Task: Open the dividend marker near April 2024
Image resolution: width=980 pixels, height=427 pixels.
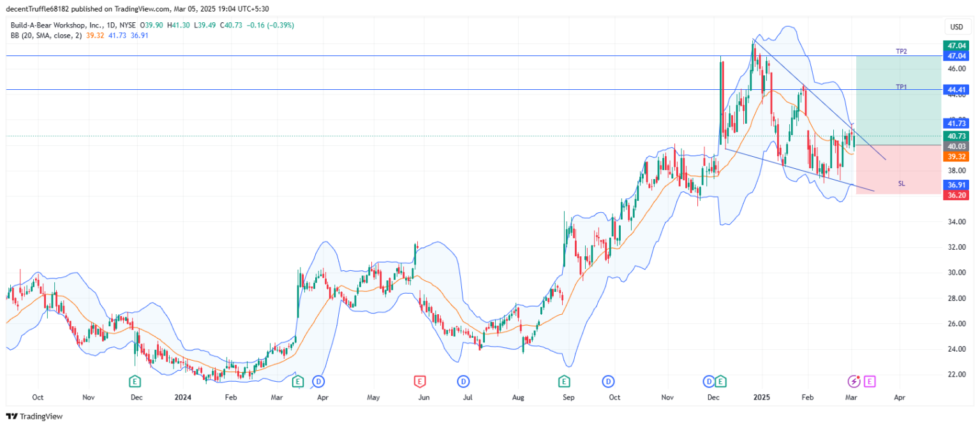Action: [x=318, y=381]
